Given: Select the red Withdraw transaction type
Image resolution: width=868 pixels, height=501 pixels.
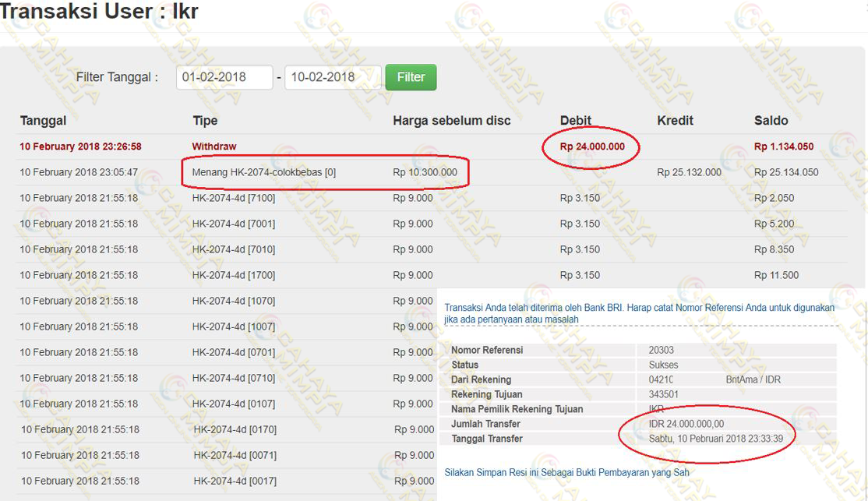Looking at the screenshot, I should [214, 146].
